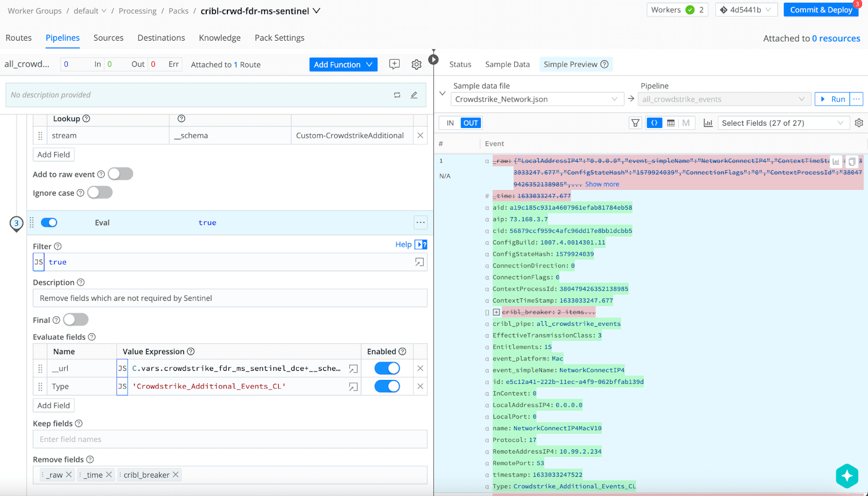Open the preview bar chart icon
Image resolution: width=868 pixels, height=496 pixels.
708,123
